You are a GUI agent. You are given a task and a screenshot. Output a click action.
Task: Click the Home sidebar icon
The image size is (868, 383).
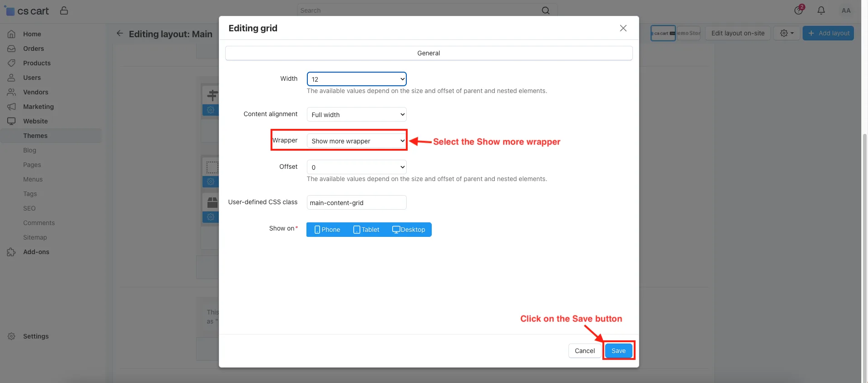point(12,34)
